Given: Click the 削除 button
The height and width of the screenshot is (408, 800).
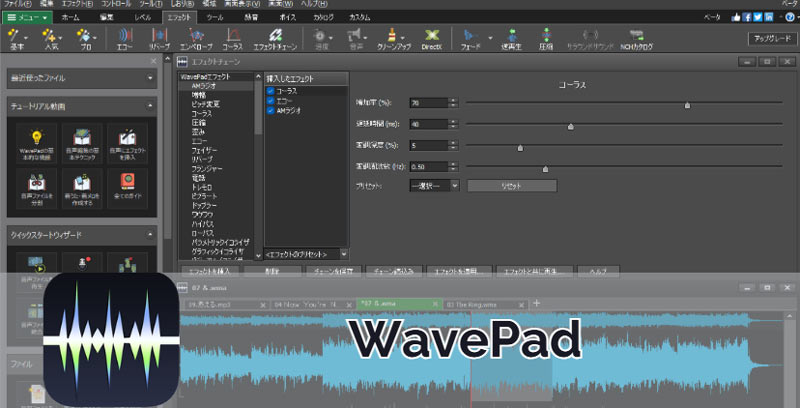Looking at the screenshot, I should [x=272, y=271].
